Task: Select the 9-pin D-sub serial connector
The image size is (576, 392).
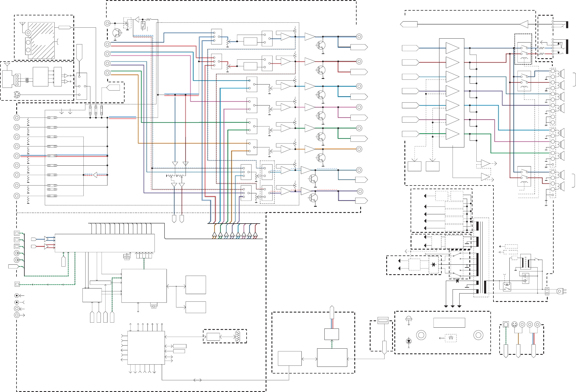Action: tap(238, 336)
